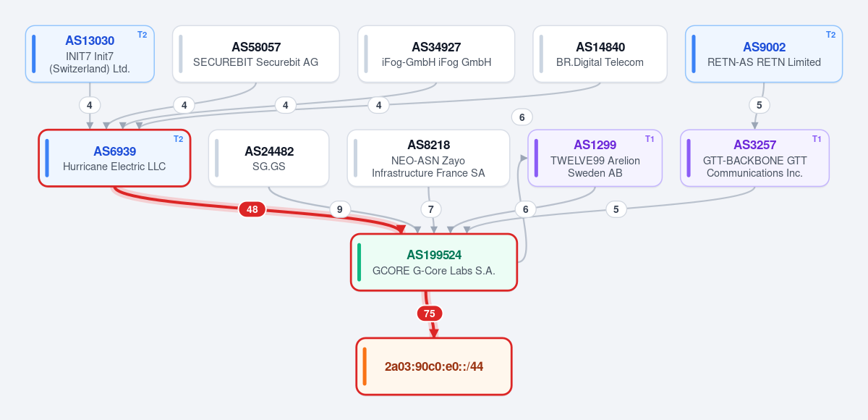Click the 2a03:90c0:e0::/44 prefix node

tap(434, 366)
